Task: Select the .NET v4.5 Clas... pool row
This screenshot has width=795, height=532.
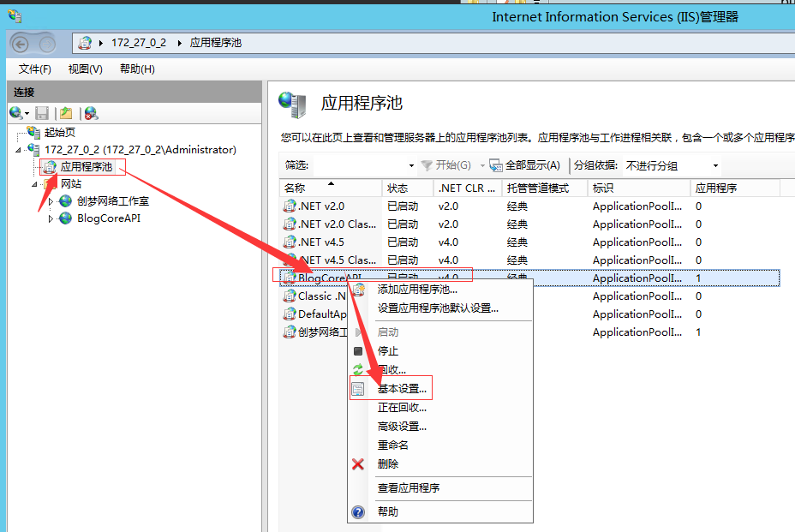Action: tap(529, 260)
